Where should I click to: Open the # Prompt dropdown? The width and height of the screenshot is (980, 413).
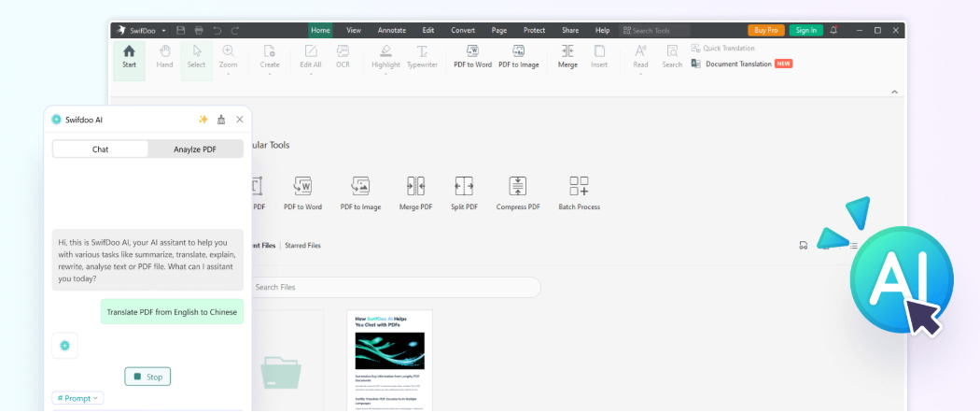click(78, 398)
